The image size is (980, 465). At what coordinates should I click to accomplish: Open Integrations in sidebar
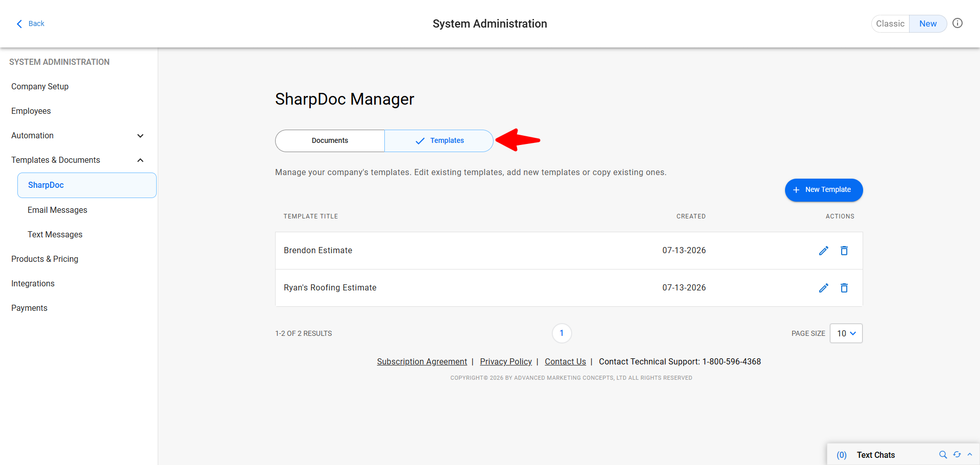33,284
